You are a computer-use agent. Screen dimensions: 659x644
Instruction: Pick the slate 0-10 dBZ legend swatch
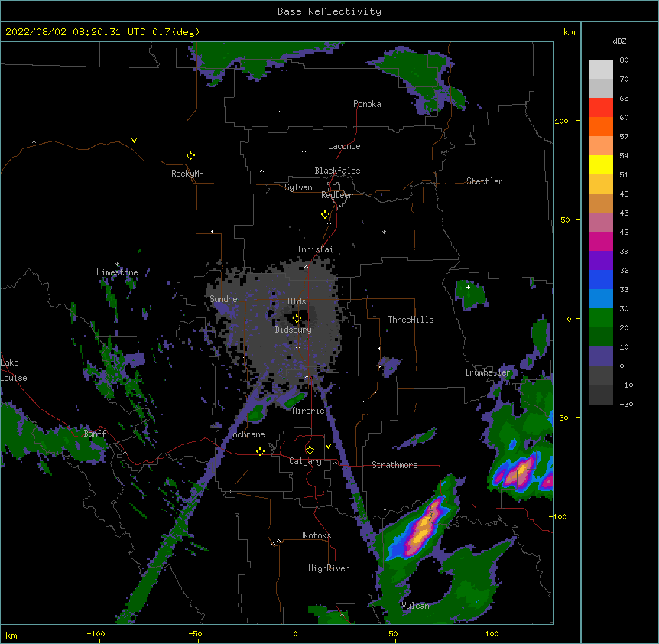(601, 356)
